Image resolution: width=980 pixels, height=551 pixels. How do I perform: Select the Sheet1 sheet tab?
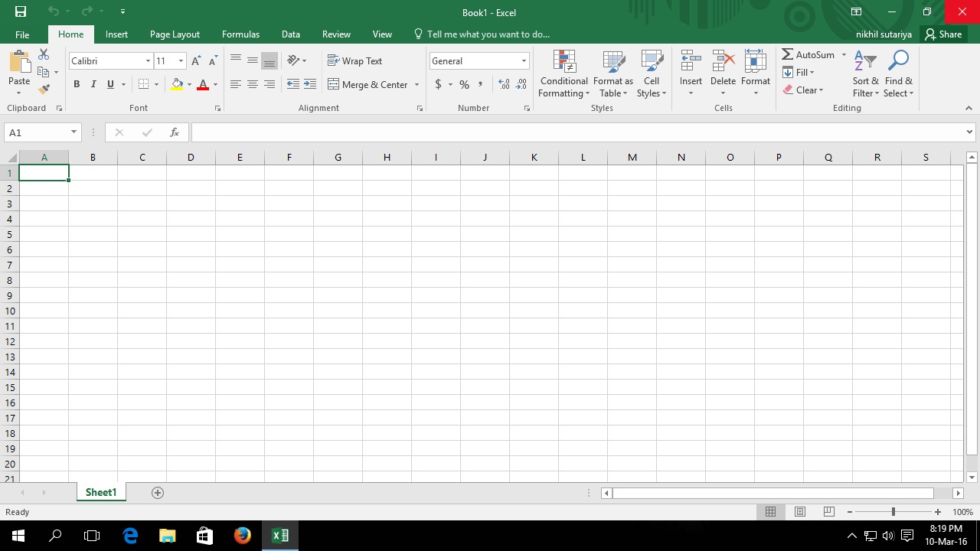[x=101, y=493]
